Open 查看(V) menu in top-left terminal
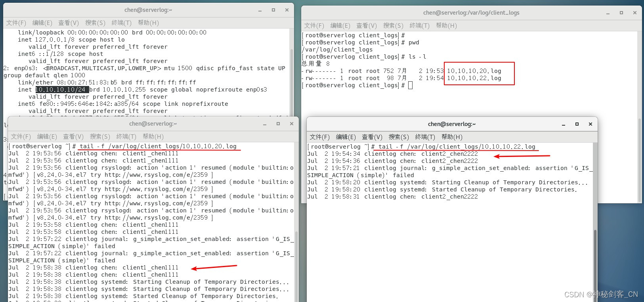The height and width of the screenshot is (302, 644). (69, 23)
